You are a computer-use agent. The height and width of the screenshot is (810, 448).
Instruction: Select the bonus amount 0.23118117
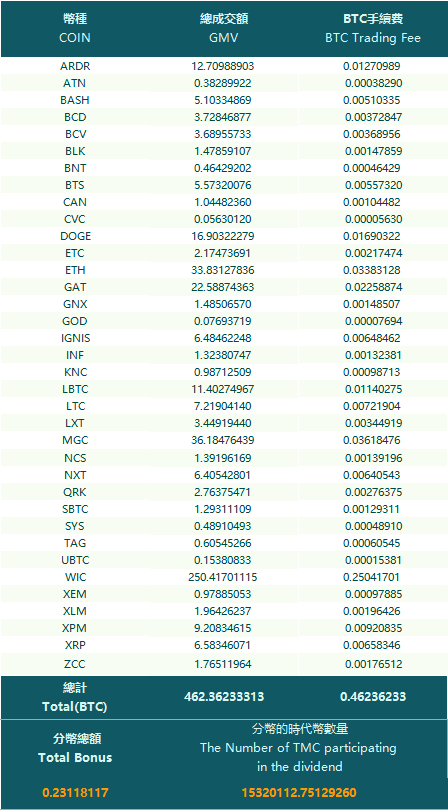[75, 792]
